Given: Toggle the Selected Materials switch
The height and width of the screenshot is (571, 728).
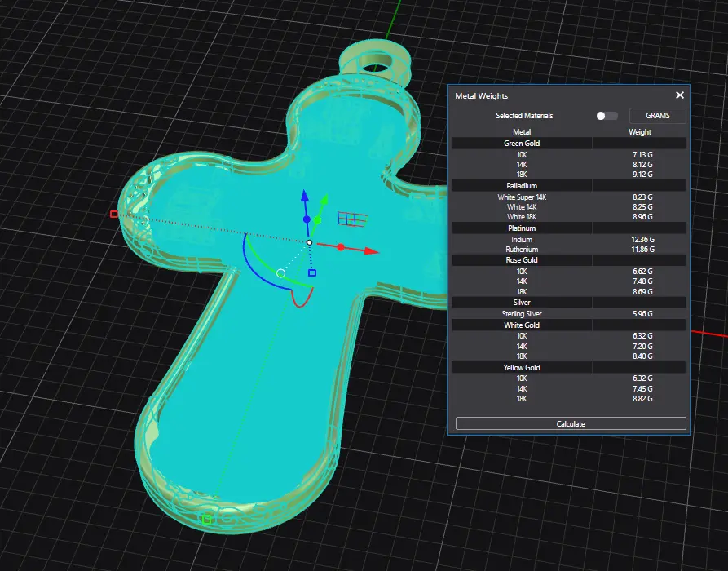Looking at the screenshot, I should click(607, 116).
